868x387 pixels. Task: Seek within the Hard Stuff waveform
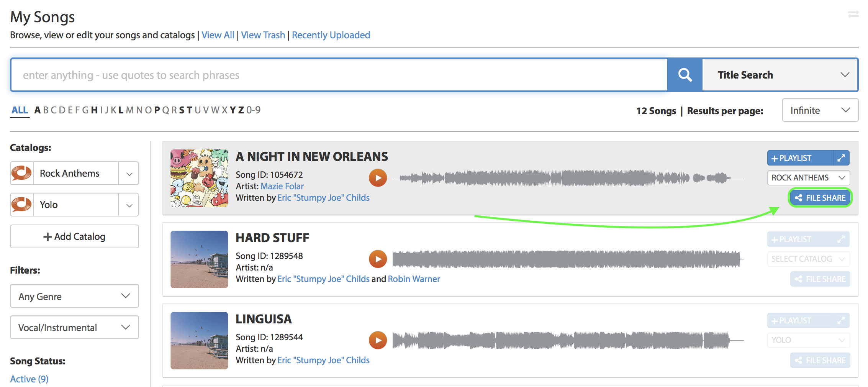point(568,259)
